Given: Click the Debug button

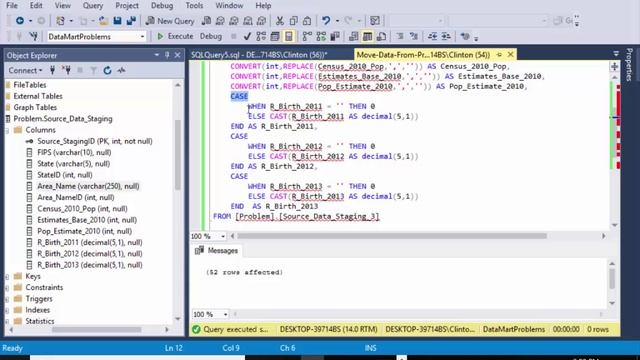Looking at the screenshot, I should point(211,36).
